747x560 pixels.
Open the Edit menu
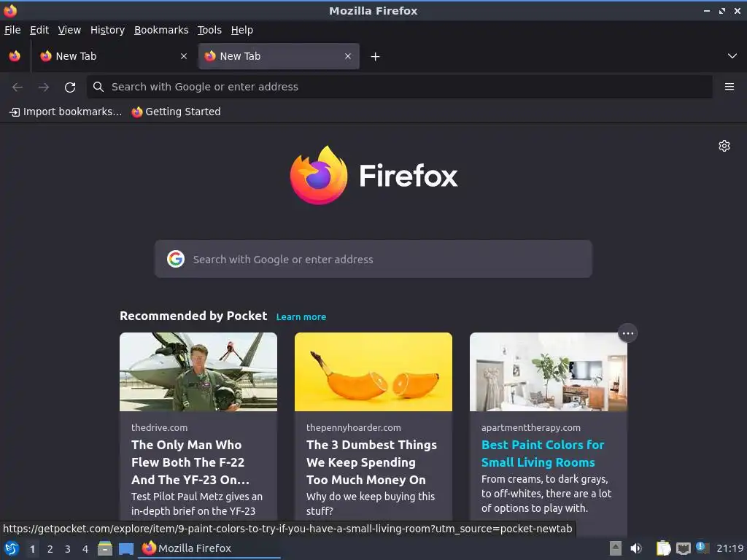[39, 30]
